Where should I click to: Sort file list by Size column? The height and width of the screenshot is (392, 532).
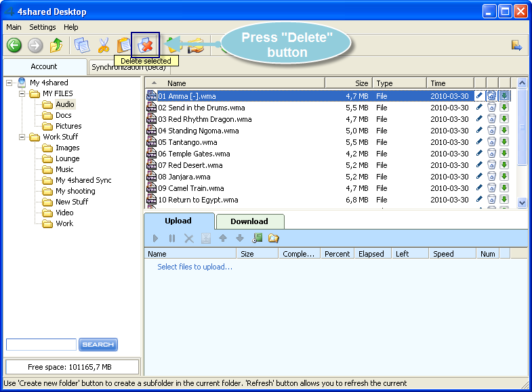348,83
